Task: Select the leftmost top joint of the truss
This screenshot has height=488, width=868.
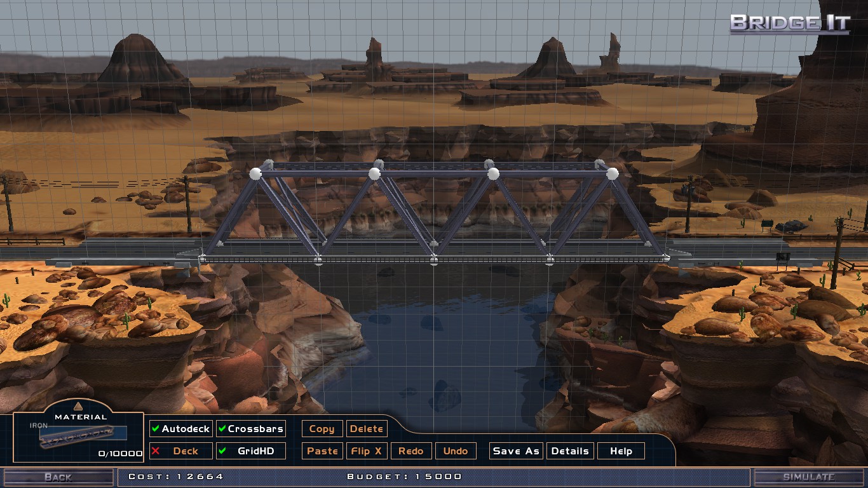Action: 256,173
